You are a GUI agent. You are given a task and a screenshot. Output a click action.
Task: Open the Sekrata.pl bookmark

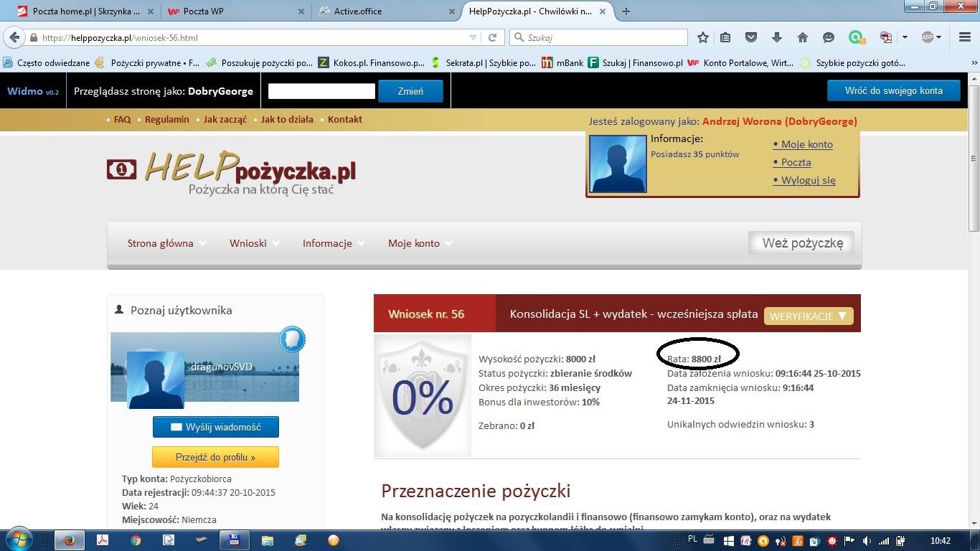pyautogui.click(x=483, y=63)
